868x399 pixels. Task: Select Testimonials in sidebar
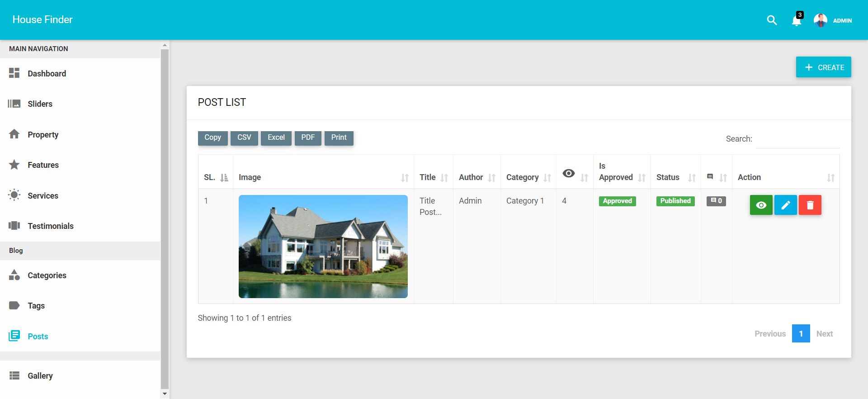click(80, 226)
